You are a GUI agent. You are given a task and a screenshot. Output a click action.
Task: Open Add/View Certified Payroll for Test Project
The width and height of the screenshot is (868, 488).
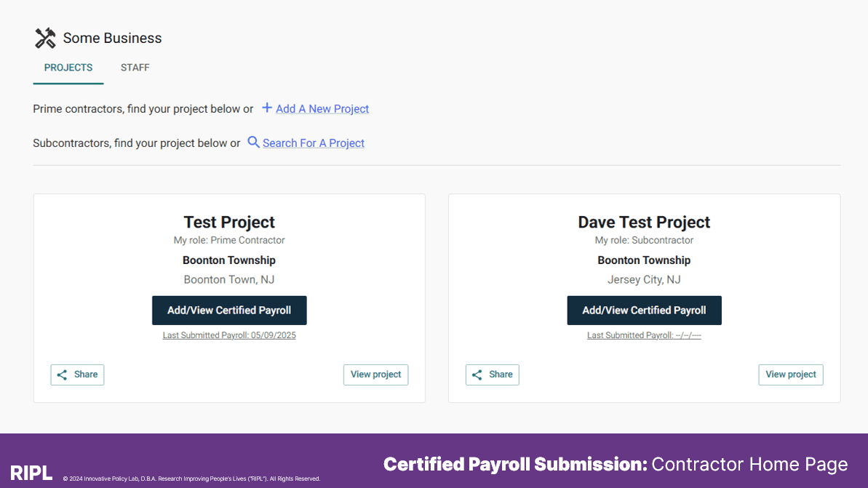[229, 311]
